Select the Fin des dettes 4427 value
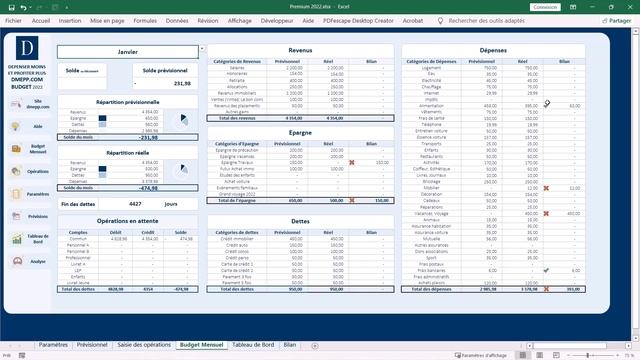The image size is (640, 360). coord(135,204)
